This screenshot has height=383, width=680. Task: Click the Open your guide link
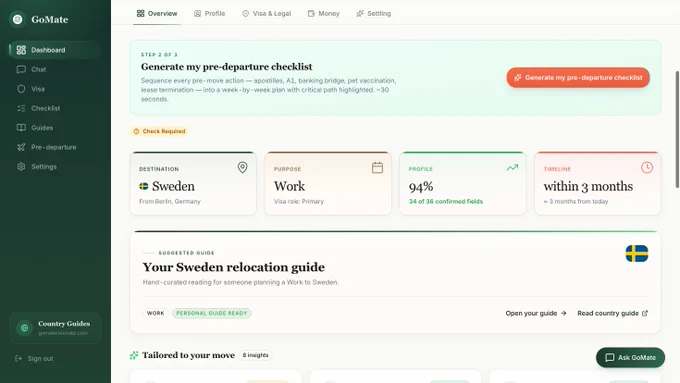click(x=536, y=313)
